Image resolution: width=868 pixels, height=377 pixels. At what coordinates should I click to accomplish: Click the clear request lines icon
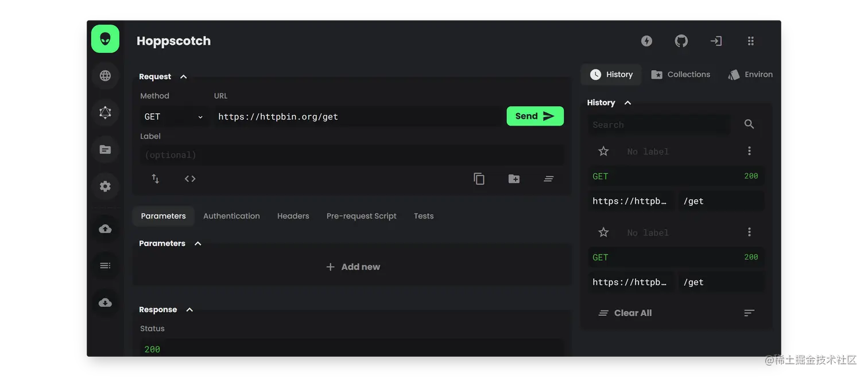[548, 178]
